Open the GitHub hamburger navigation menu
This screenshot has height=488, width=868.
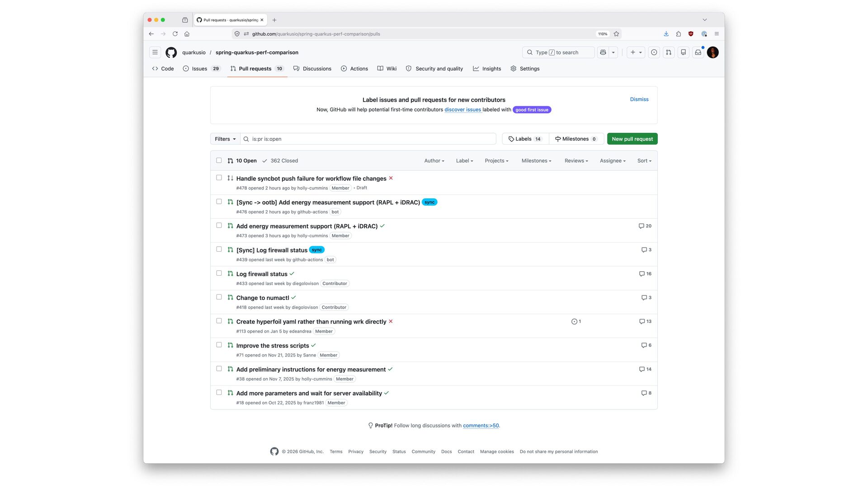[x=155, y=52]
